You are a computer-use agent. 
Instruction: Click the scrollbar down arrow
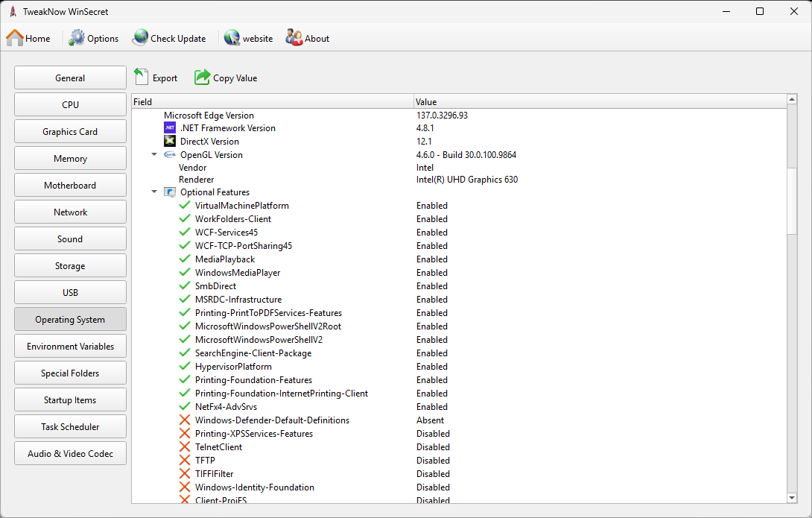pos(792,498)
